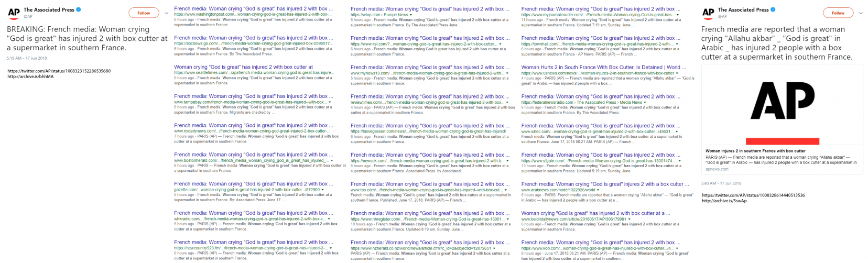Viewport: 868px width, 263px height.
Task: Click the '5:40 AM - 17 Jun 2018' timestamp
Action: click(721, 183)
